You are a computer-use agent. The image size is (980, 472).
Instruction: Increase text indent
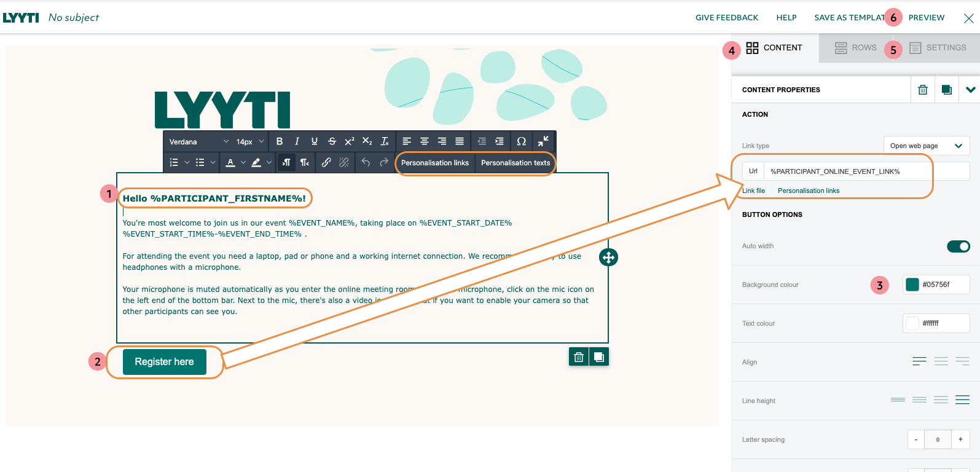(x=500, y=141)
